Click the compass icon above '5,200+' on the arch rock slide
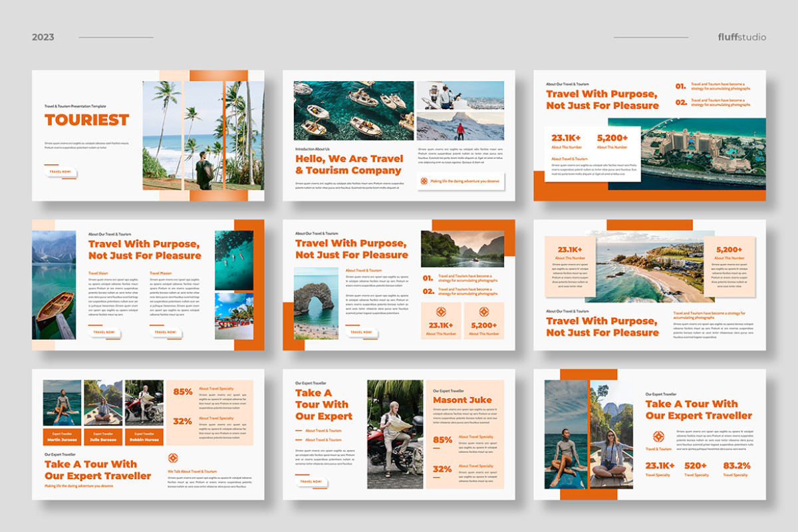The height and width of the screenshot is (532, 798). 483,312
